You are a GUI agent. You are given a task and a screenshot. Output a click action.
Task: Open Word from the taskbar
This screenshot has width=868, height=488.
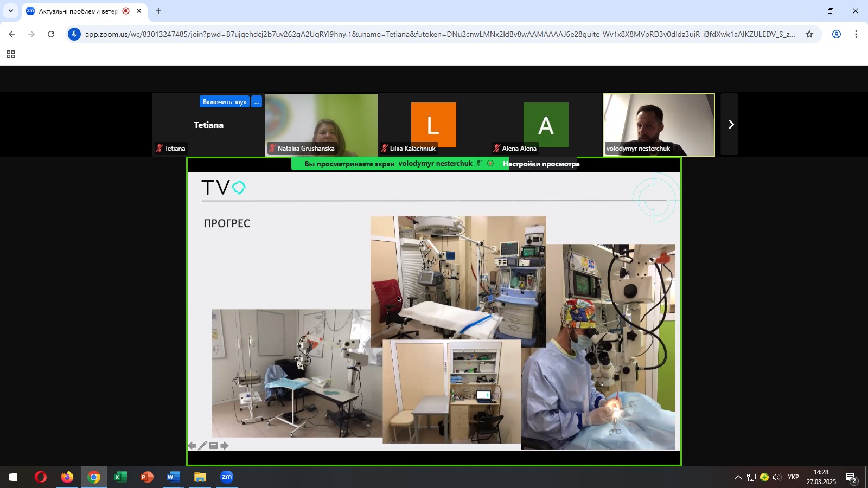174,478
